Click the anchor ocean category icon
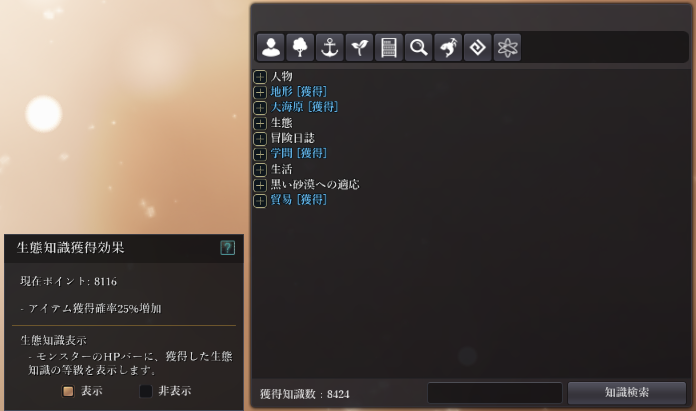The width and height of the screenshot is (696, 411). click(330, 47)
